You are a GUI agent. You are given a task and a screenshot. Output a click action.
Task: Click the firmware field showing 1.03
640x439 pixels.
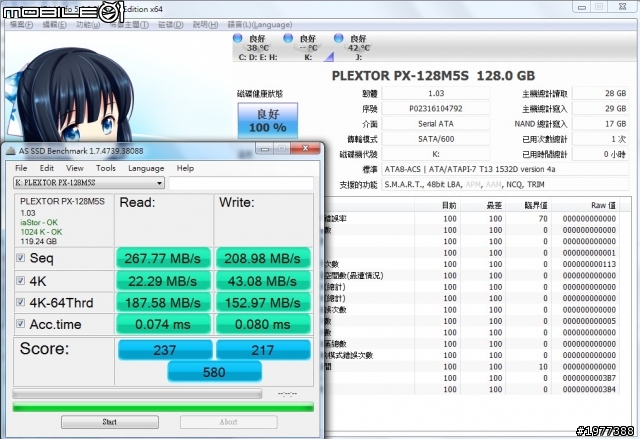436,93
